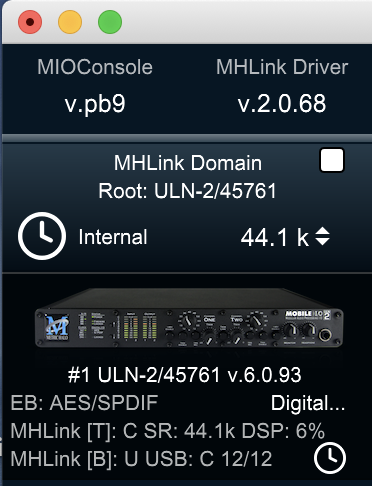Screen dimensions: 372x486
Task: Click the large clock source icon beside Internal
Action: 42,236
